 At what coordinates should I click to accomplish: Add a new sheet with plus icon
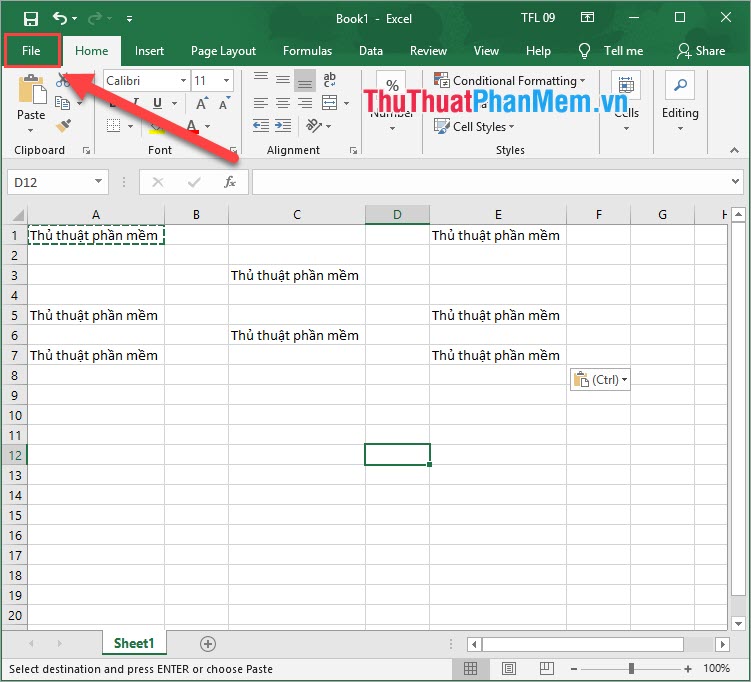point(208,644)
